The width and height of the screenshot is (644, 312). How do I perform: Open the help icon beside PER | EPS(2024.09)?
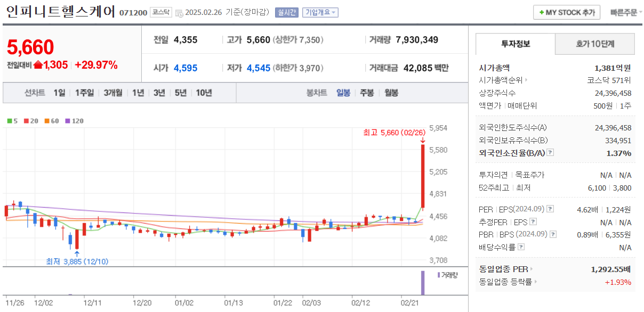(x=550, y=209)
